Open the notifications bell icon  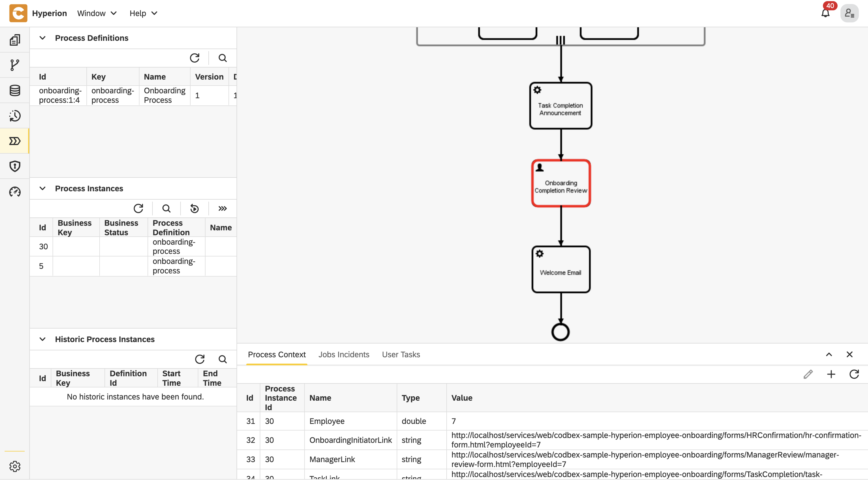(825, 13)
